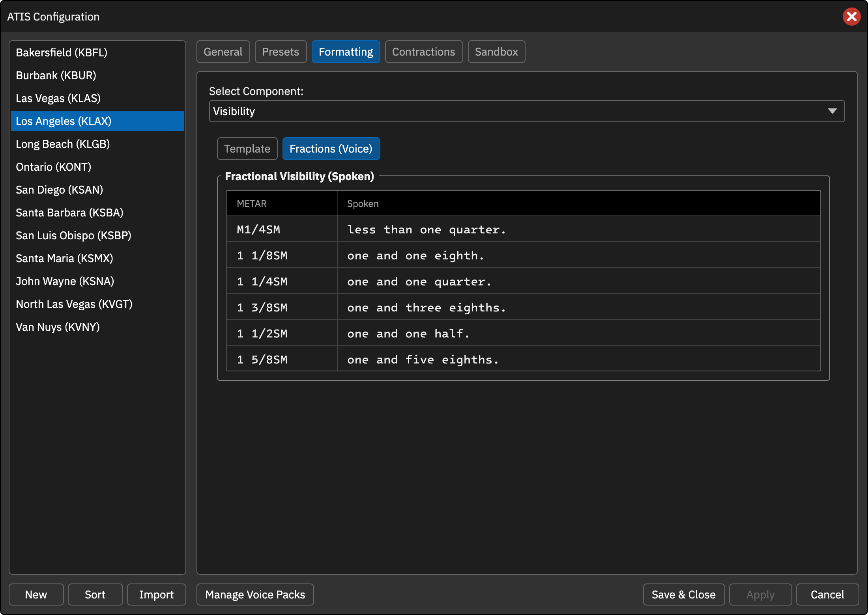
Task: Close the ATIS Configuration window
Action: (851, 17)
